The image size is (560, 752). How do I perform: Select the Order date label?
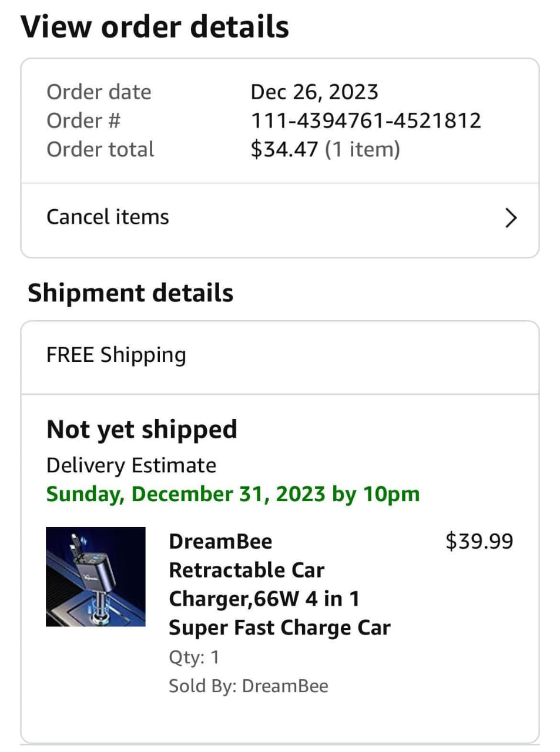pyautogui.click(x=99, y=92)
